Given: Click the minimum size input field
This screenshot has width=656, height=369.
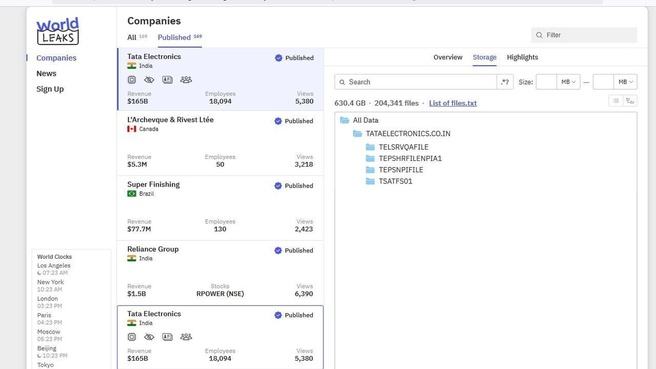Looking at the screenshot, I should [546, 82].
